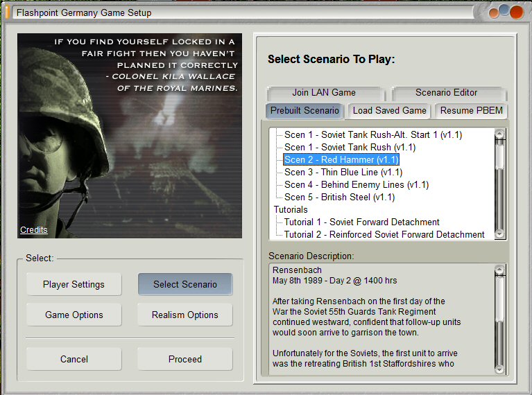Click the Select Scenario button
Viewport: 532px width, 395px height.
(x=185, y=284)
